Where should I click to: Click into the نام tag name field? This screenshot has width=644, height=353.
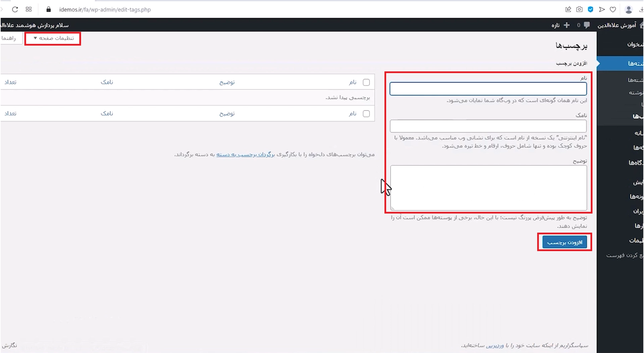click(x=488, y=89)
